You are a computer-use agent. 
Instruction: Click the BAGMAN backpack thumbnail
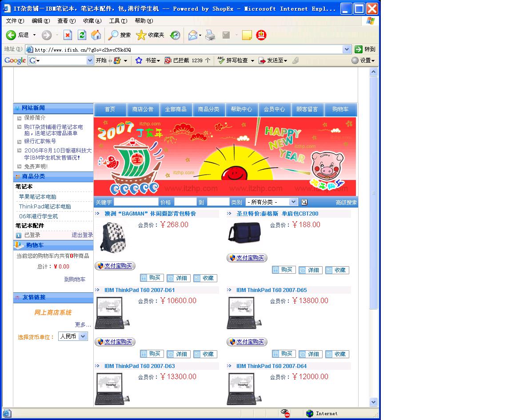(x=113, y=237)
